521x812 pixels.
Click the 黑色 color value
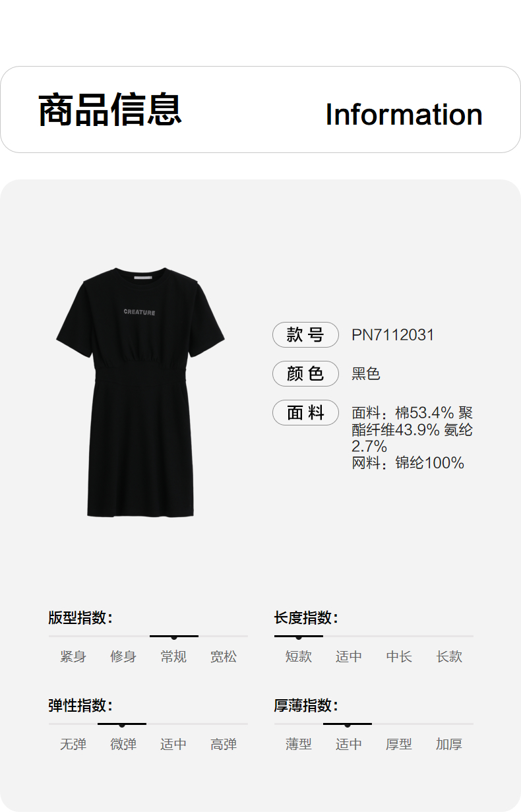(x=366, y=374)
